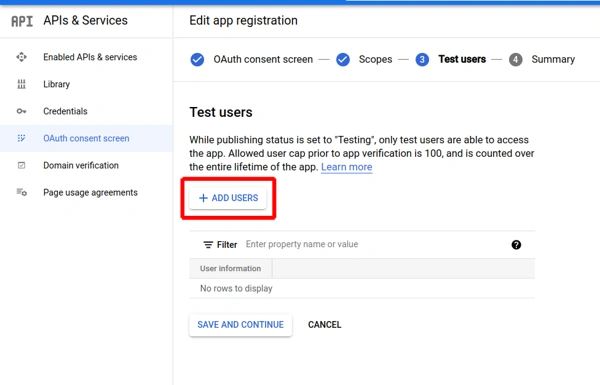The image size is (600, 385).
Task: Go to OAuth consent screen step
Action: (x=263, y=60)
